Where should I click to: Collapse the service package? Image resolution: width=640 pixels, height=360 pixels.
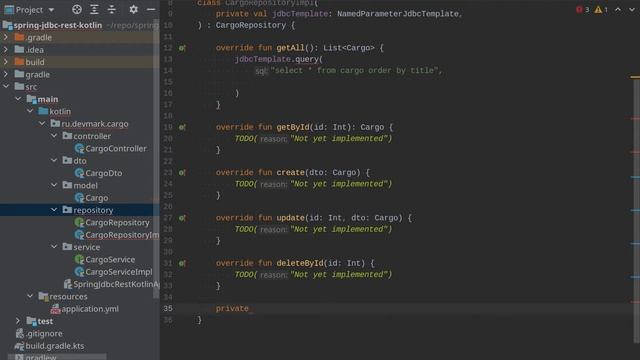(54, 247)
